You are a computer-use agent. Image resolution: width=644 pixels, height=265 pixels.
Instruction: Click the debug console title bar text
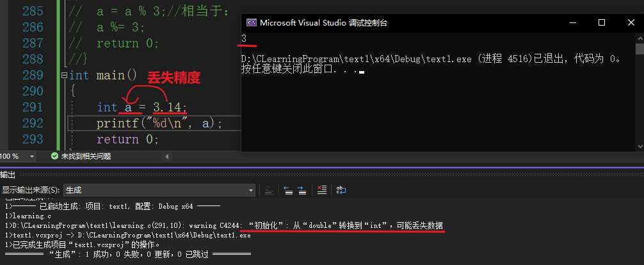(x=324, y=22)
